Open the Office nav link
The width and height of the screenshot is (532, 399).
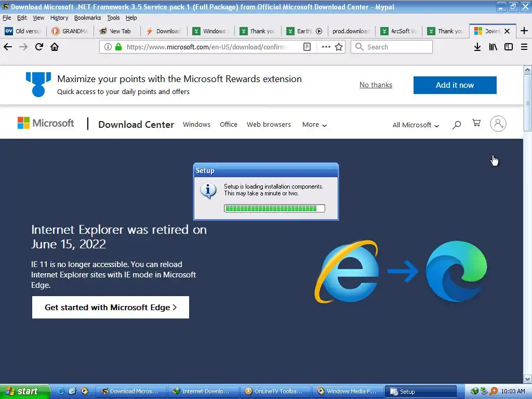[229, 125]
